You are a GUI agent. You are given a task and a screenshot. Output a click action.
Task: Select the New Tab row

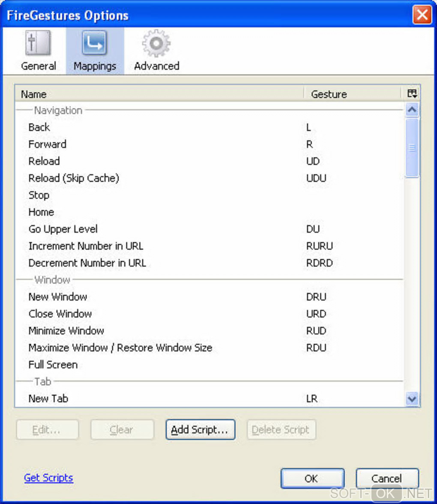coord(210,399)
